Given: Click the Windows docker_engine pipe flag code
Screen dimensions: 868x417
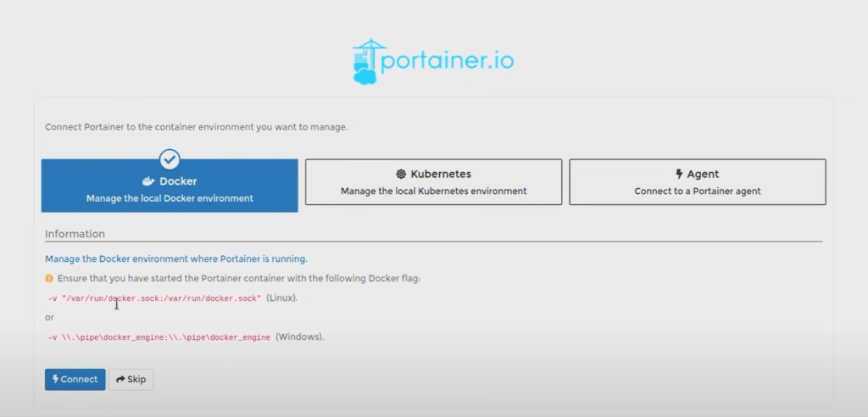Looking at the screenshot, I should 159,337.
